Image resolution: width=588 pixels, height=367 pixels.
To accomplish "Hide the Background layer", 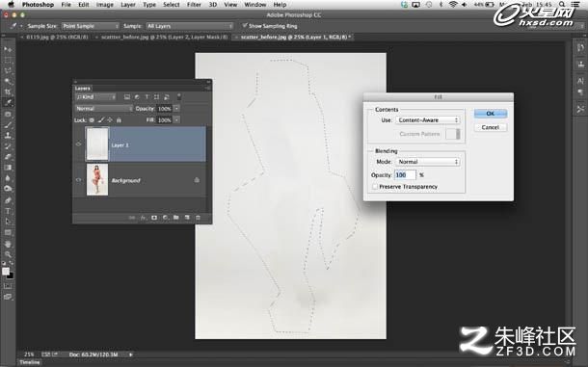I will click(78, 180).
